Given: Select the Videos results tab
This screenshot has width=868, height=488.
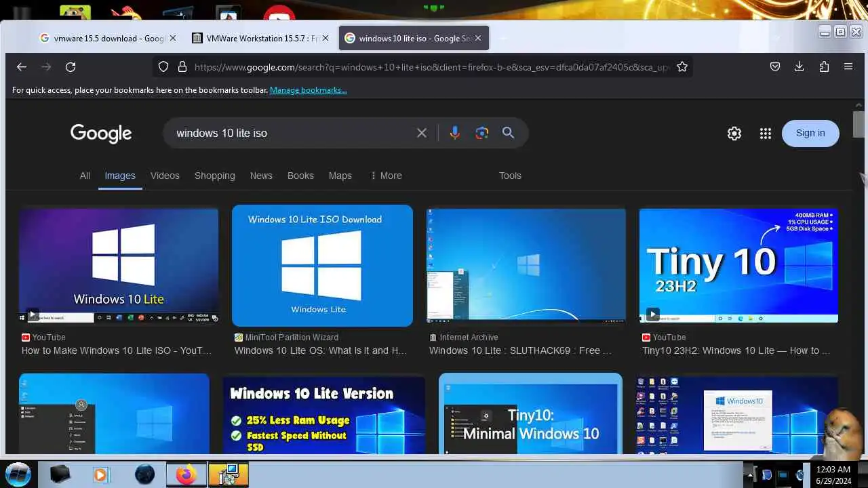Looking at the screenshot, I should coord(165,176).
